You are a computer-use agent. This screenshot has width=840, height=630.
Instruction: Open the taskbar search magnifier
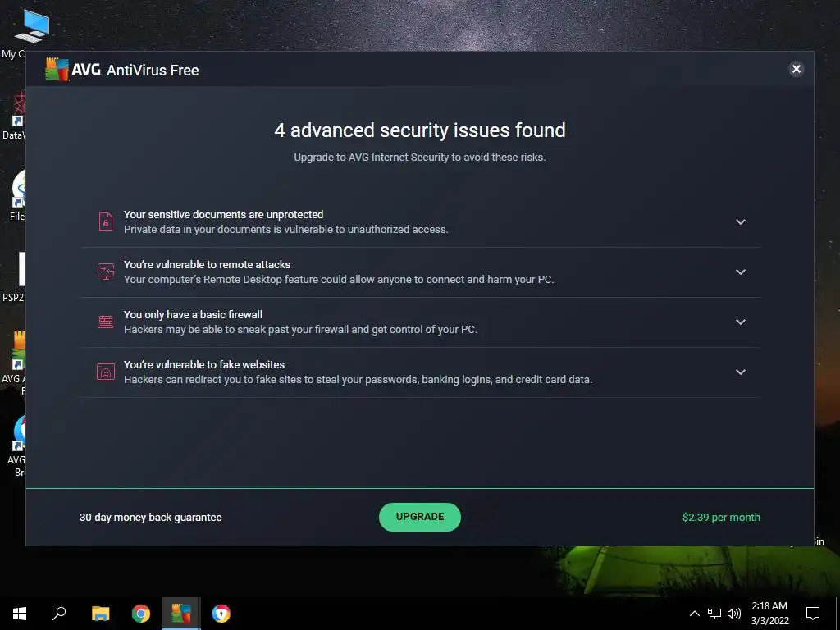pos(59,614)
